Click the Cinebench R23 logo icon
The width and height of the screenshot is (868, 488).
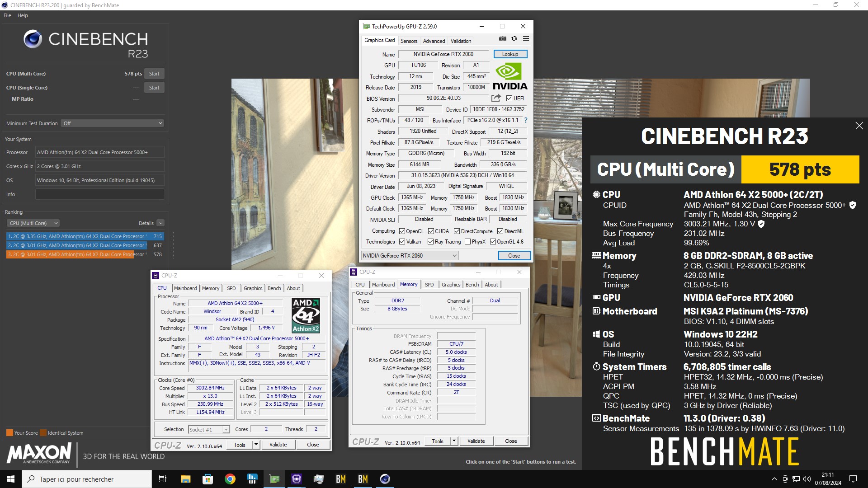(x=33, y=39)
